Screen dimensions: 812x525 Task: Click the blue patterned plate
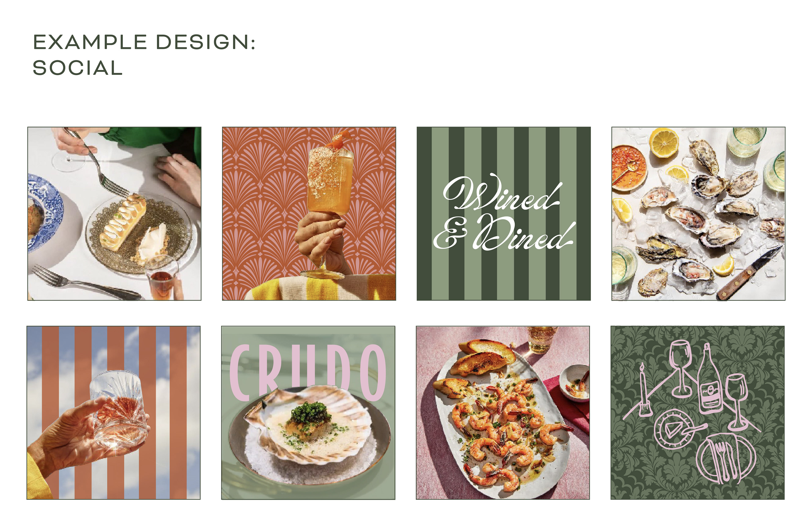pos(44,213)
